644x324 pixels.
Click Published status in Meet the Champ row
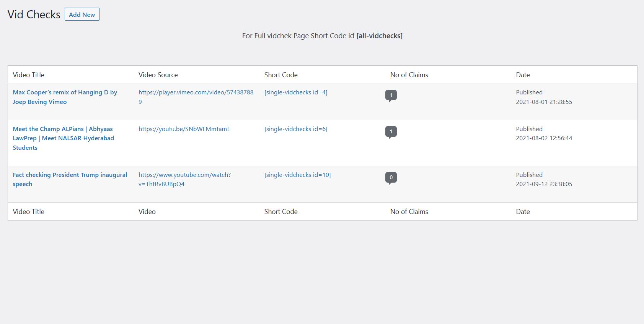coord(529,129)
